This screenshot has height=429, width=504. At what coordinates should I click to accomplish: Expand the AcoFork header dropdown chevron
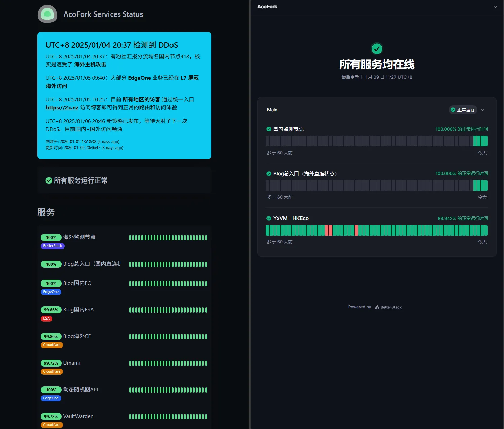pos(495,7)
